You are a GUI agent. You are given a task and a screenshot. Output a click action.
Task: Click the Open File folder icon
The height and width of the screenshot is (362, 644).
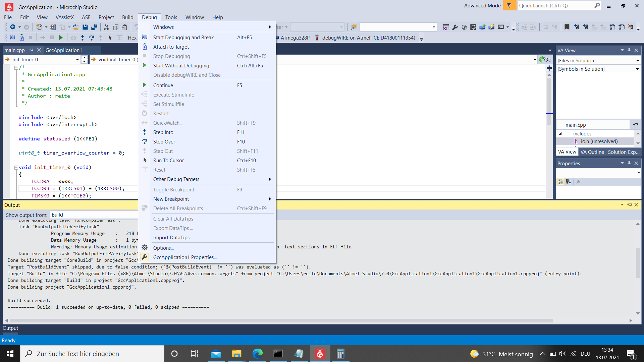[x=76, y=27]
